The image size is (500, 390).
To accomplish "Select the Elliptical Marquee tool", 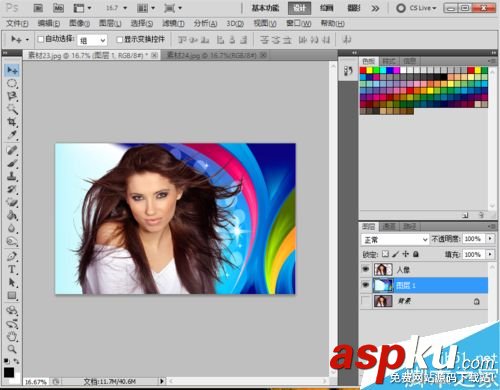I will coord(12,83).
